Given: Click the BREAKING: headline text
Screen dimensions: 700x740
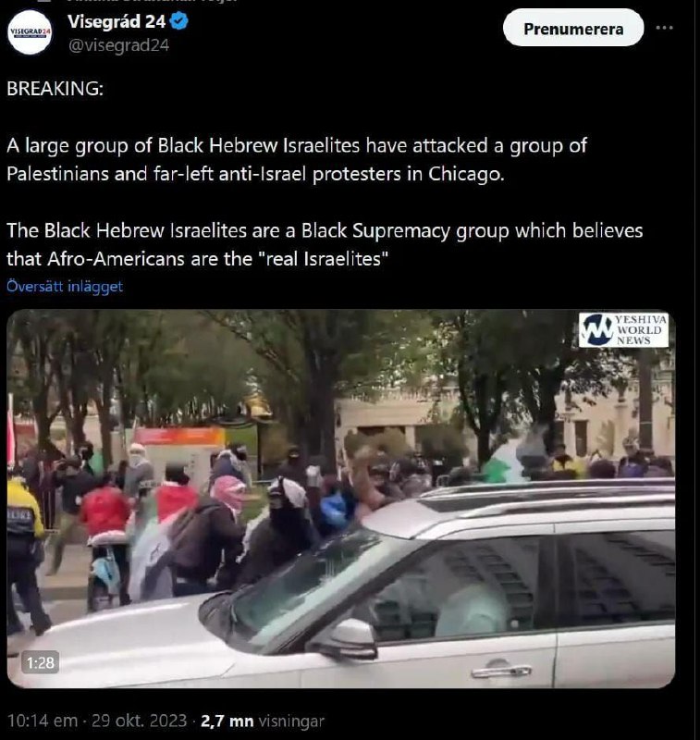Looking at the screenshot, I should click(x=55, y=89).
